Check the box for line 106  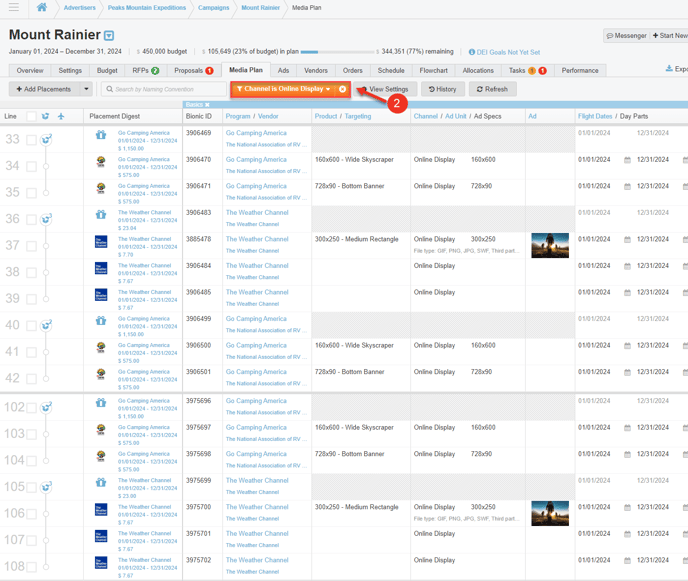tap(31, 514)
